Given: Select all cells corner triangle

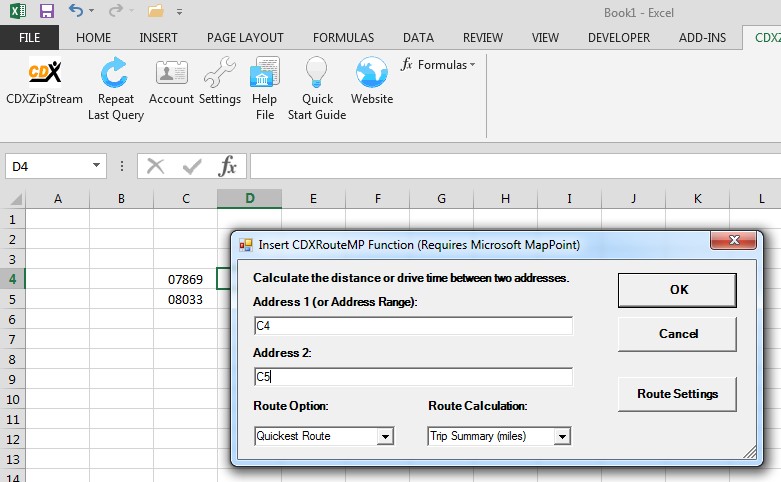Looking at the screenshot, I should (15, 199).
